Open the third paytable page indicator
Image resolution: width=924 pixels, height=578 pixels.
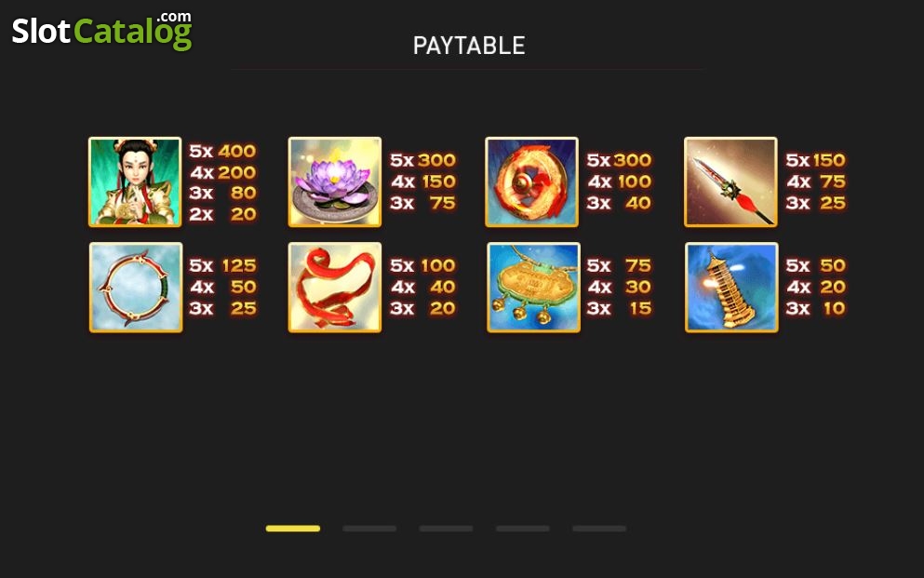446,529
